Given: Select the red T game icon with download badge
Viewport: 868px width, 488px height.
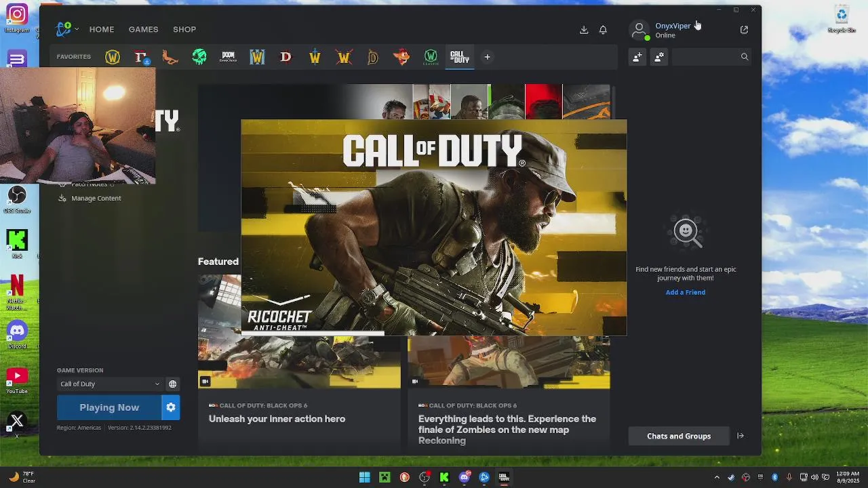Looking at the screenshot, I should coord(141,57).
